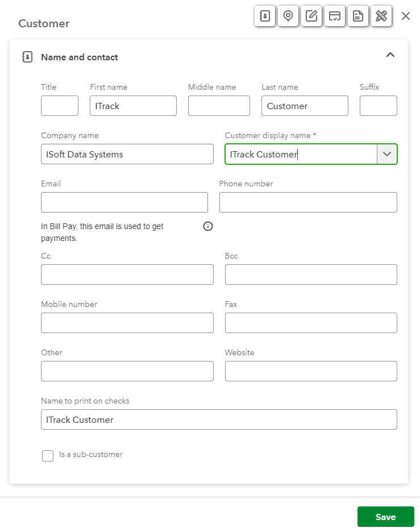Click the Title input box
Screen dimensions: 420x532
coord(60,106)
